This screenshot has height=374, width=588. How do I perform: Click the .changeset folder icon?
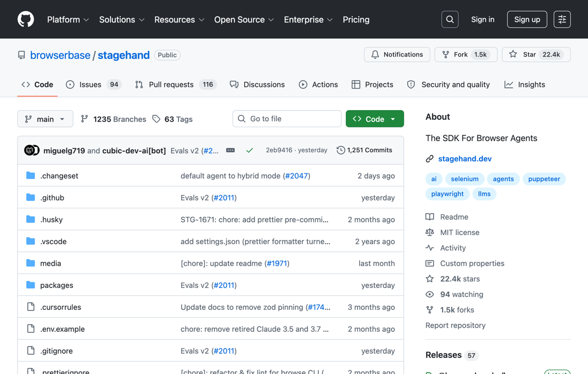30,175
